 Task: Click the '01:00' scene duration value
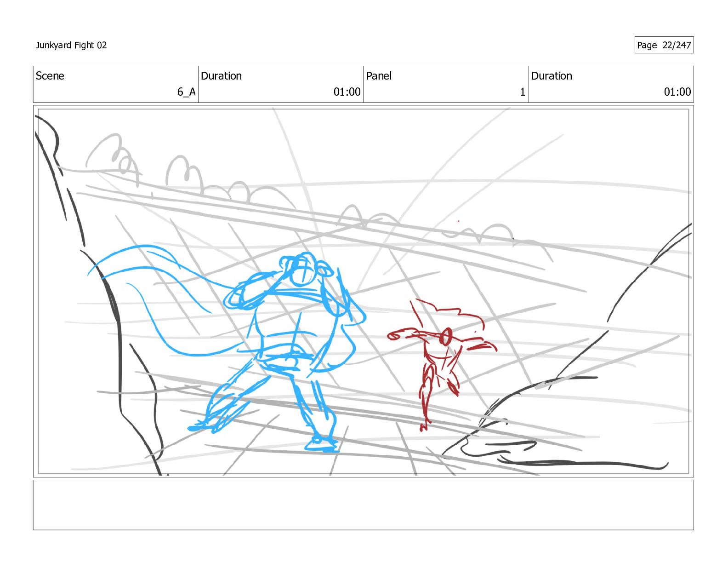point(347,92)
